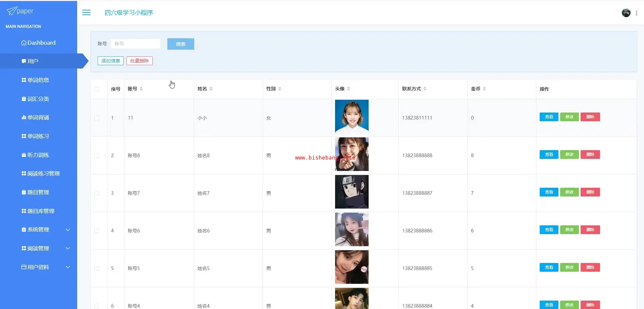Tick the select-all header checkbox
Image resolution: width=644 pixels, height=309 pixels.
[x=97, y=89]
